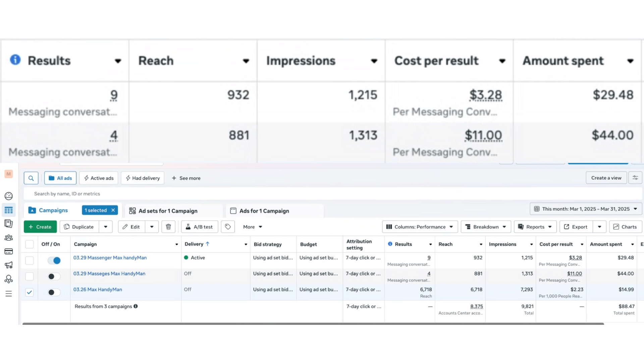
Task: Open the ads reporting document icon in sidebar
Action: [x=9, y=224]
